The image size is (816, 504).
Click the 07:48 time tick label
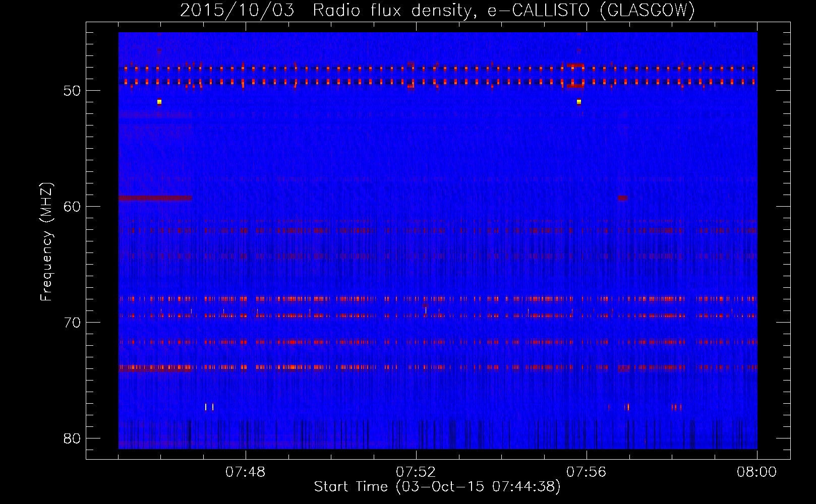(246, 472)
